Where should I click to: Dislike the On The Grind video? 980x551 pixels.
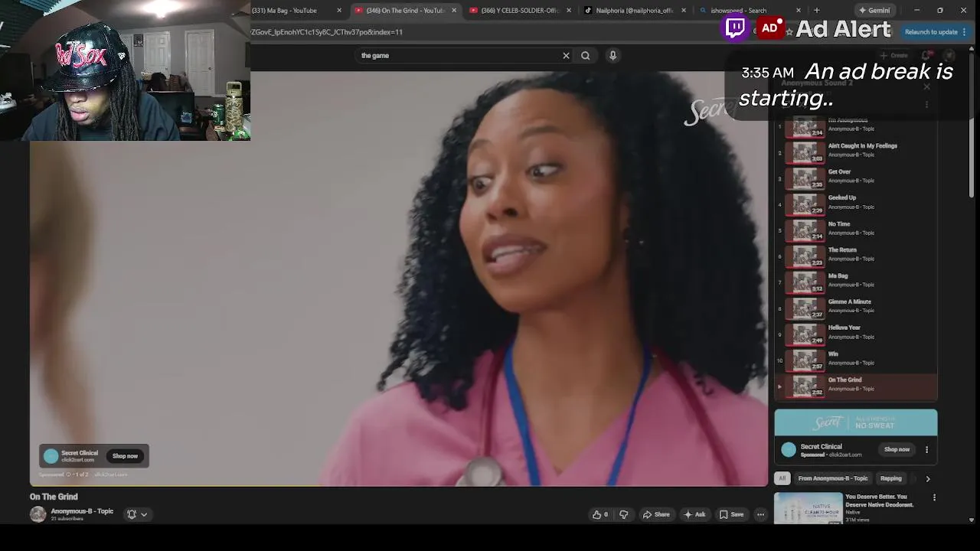click(623, 514)
